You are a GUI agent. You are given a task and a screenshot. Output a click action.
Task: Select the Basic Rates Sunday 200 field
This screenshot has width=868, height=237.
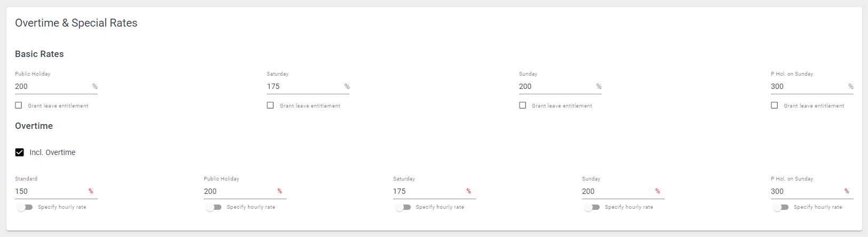560,86
